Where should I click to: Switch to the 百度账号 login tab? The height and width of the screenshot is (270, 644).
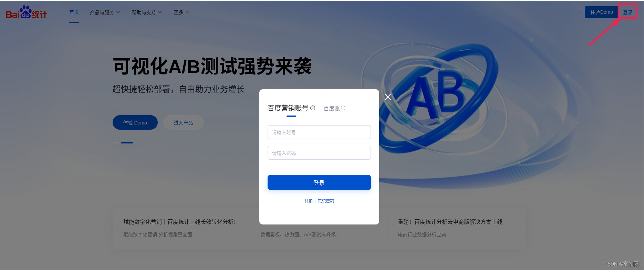(x=334, y=108)
